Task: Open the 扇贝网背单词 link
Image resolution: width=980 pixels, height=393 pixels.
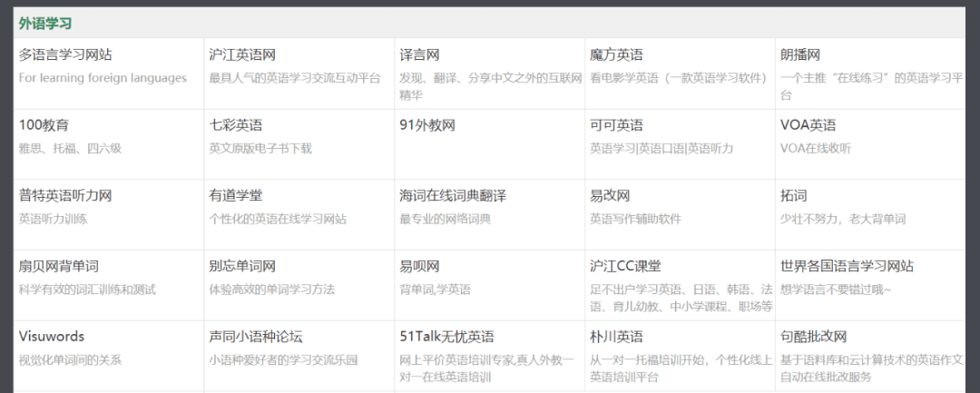Action: [59, 266]
